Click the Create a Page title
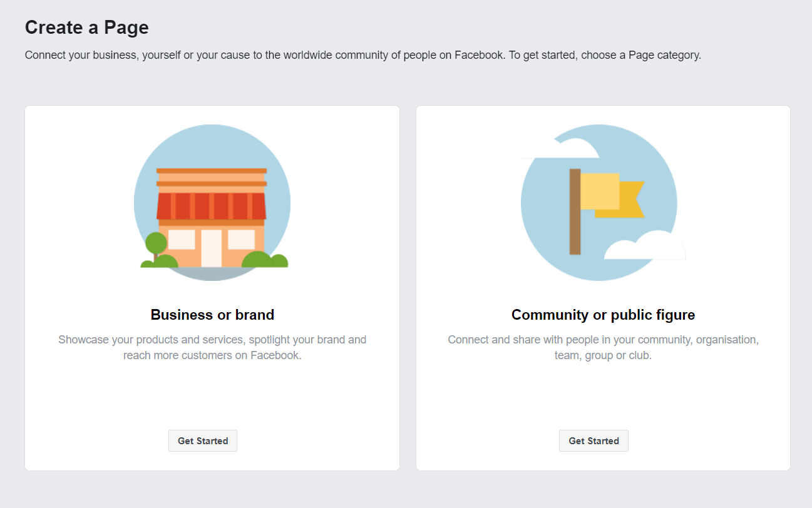This screenshot has width=812, height=508. 86,28
